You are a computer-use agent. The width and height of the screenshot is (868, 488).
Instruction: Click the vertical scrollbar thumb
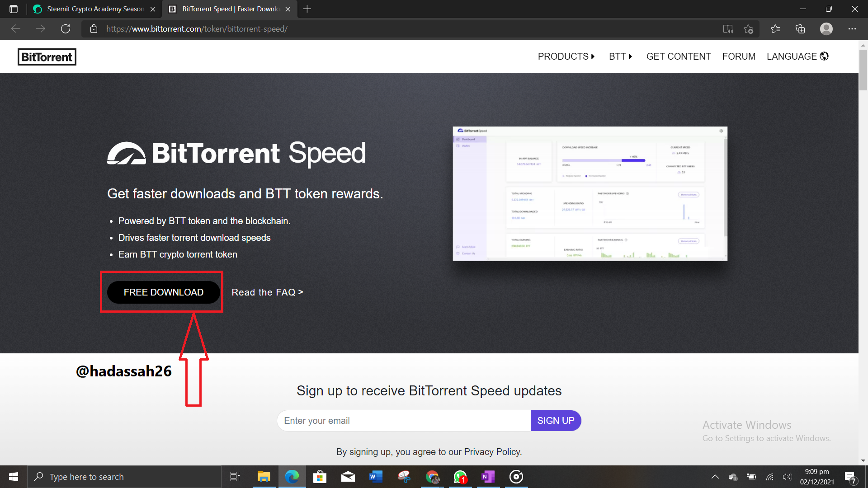[863, 70]
